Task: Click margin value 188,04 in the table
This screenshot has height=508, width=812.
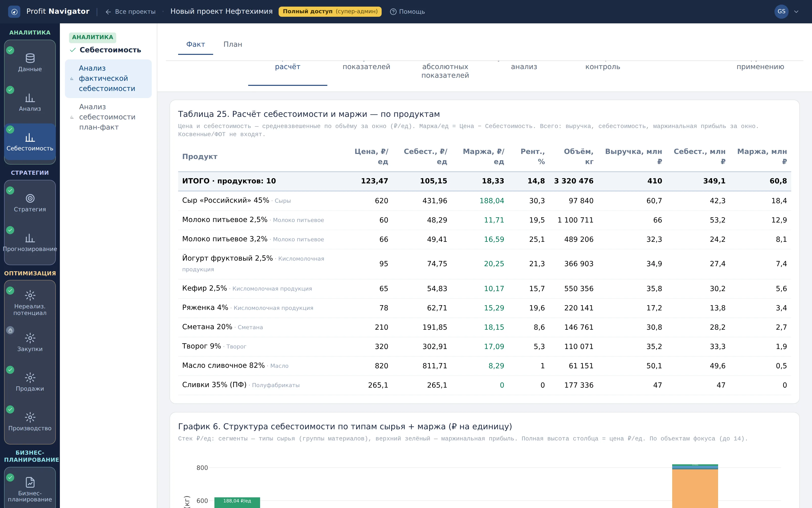Action: (492, 201)
